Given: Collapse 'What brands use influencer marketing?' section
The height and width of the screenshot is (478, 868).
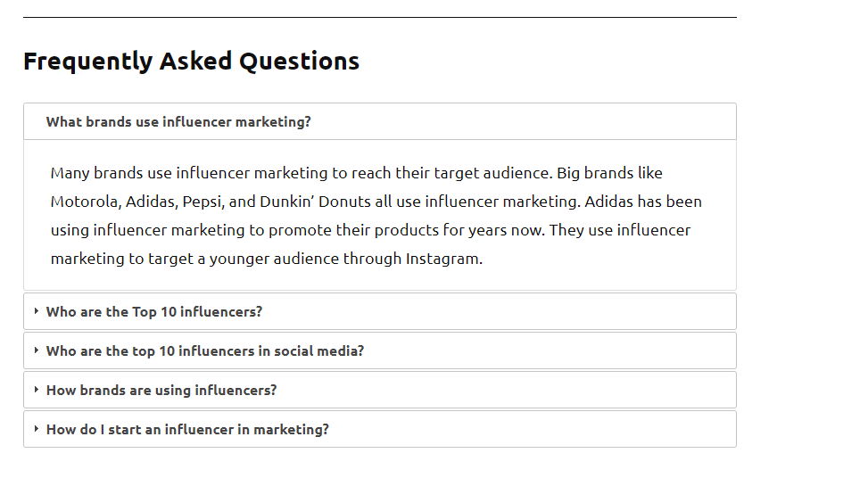Looking at the screenshot, I should [x=178, y=122].
